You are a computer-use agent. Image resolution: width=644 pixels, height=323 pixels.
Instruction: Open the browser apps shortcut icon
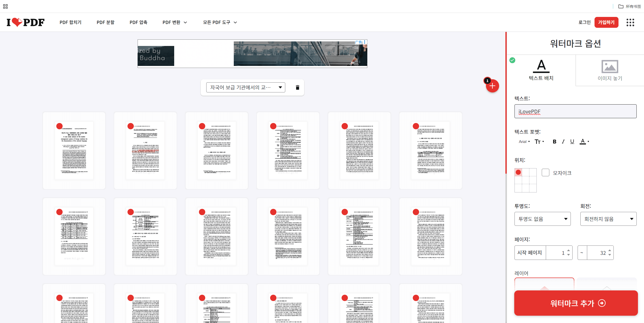[5, 6]
